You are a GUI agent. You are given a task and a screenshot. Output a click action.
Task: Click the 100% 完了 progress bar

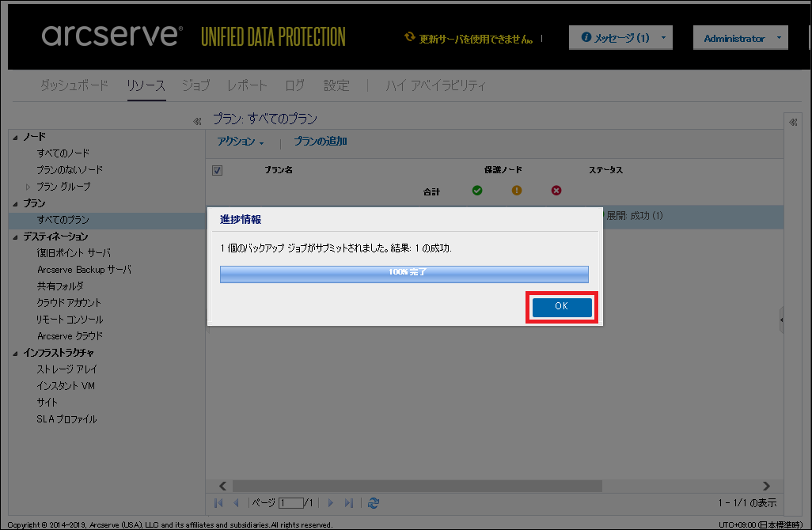(x=404, y=274)
